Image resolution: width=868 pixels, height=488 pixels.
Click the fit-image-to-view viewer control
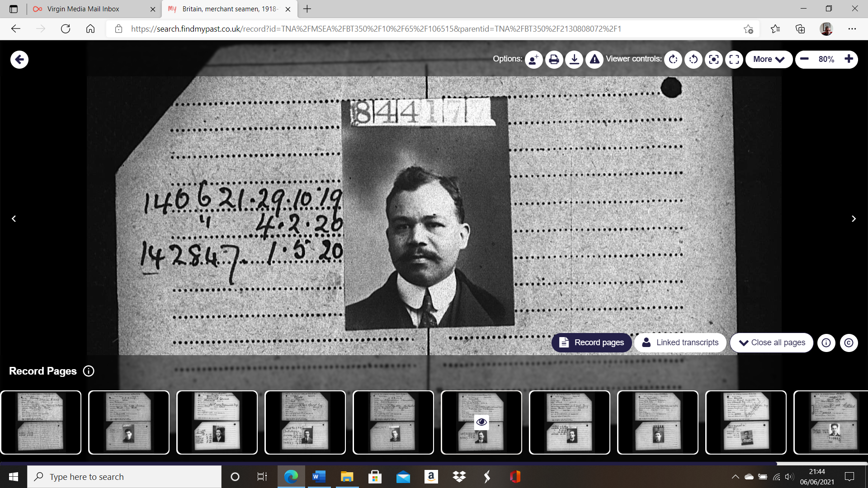pos(714,59)
